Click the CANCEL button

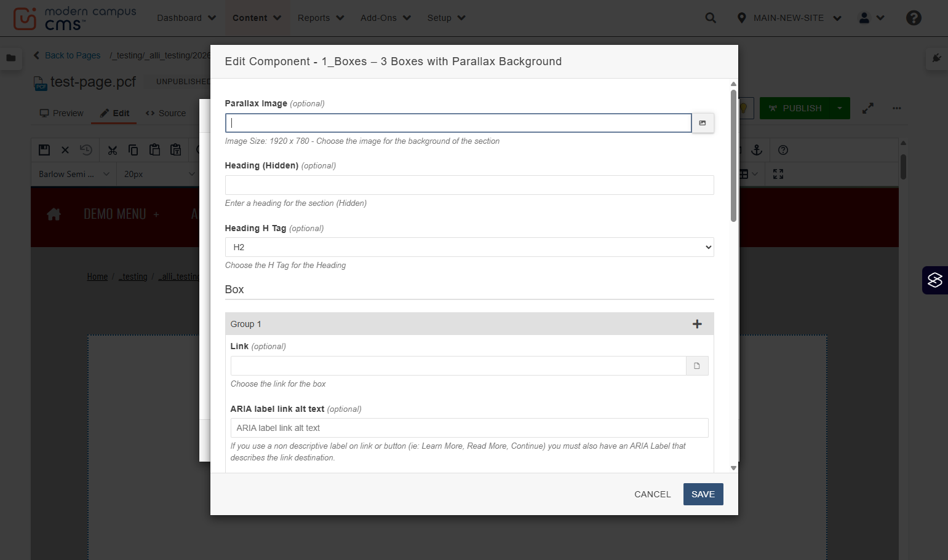click(653, 494)
